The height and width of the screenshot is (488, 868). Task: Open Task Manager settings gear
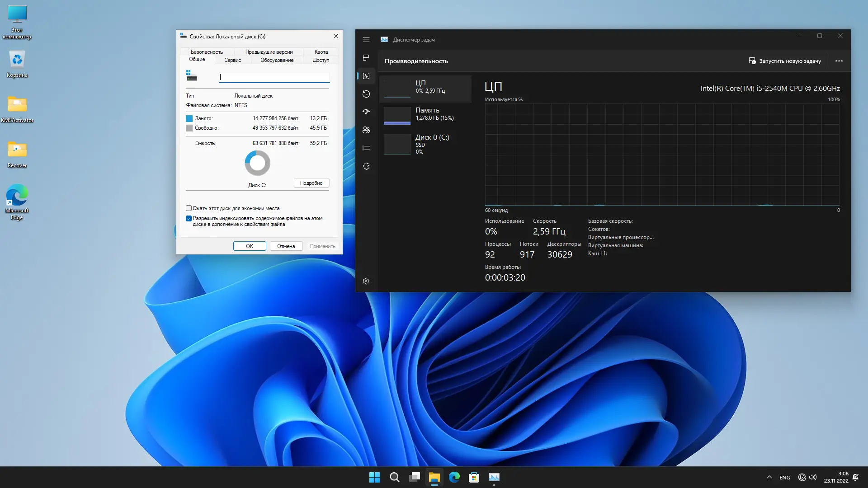pos(366,281)
